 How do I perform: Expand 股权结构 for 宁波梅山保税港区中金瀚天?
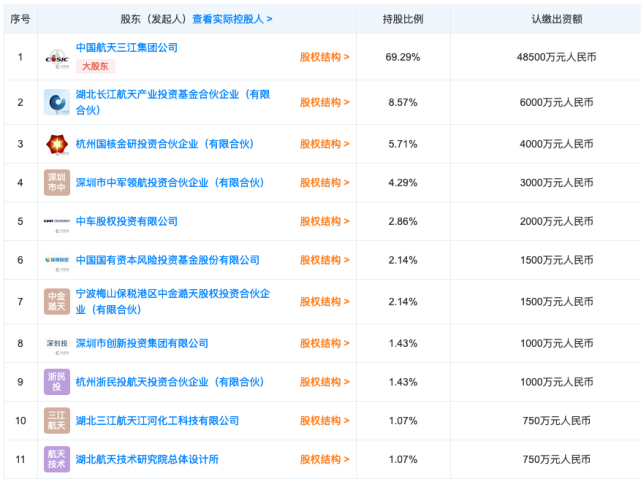coord(325,302)
